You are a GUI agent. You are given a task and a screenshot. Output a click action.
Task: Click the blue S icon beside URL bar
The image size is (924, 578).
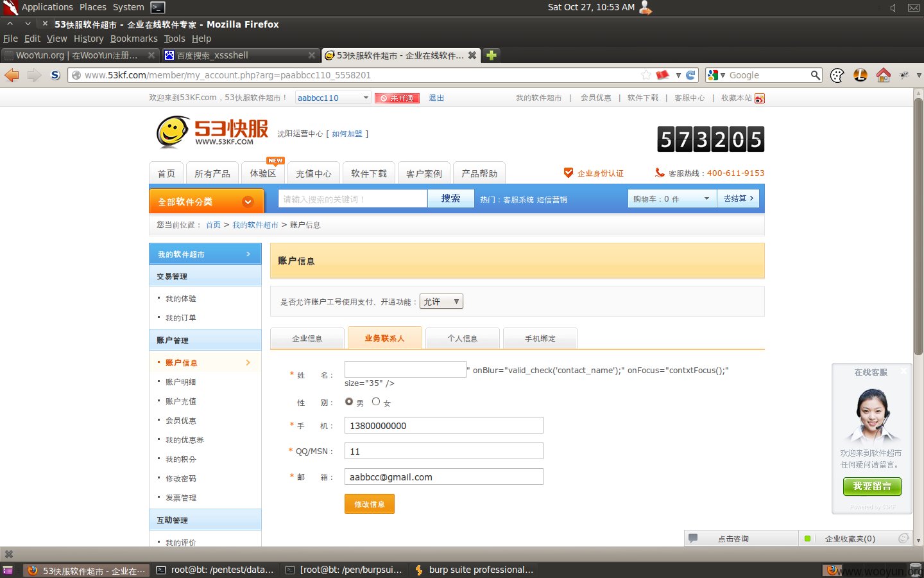pos(55,75)
